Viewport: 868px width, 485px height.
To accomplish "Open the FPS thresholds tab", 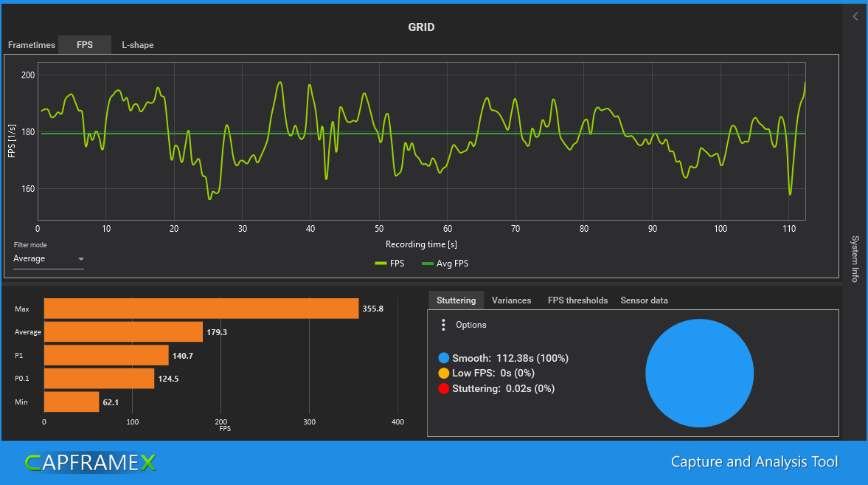I will pos(578,300).
